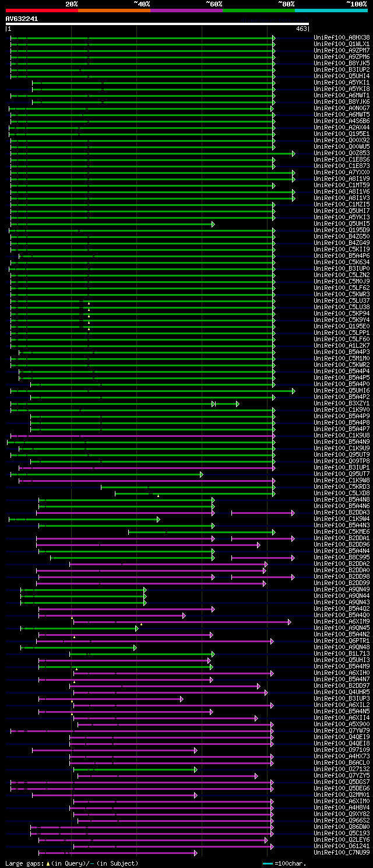Click the purple alignment bar for UniRef100_C1K9U8
Viewport: 373px width, 868px height.
143,436
